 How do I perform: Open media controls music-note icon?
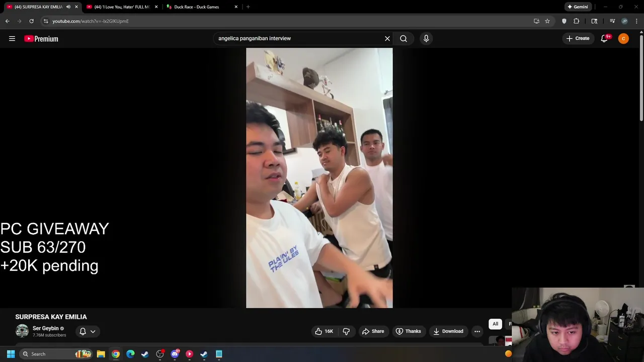click(x=612, y=21)
